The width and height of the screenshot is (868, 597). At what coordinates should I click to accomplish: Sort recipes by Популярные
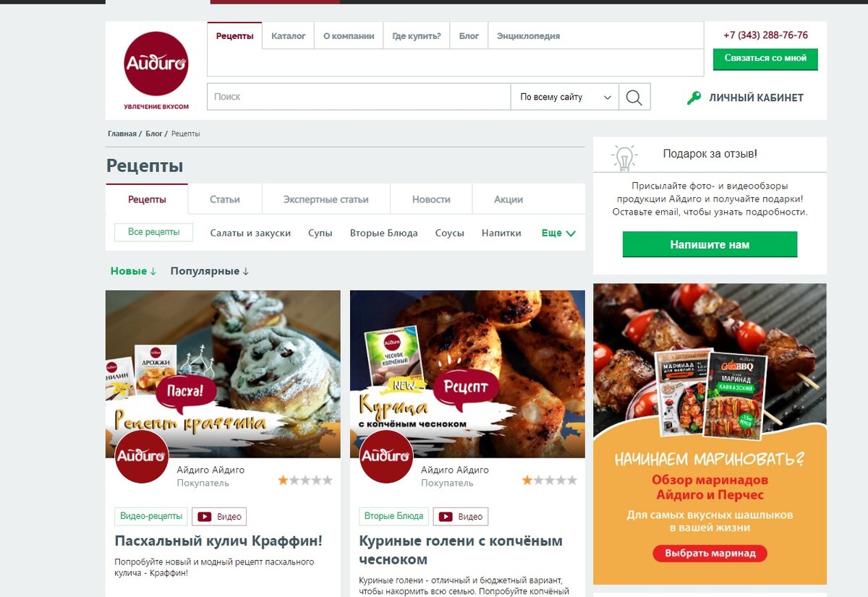[210, 271]
